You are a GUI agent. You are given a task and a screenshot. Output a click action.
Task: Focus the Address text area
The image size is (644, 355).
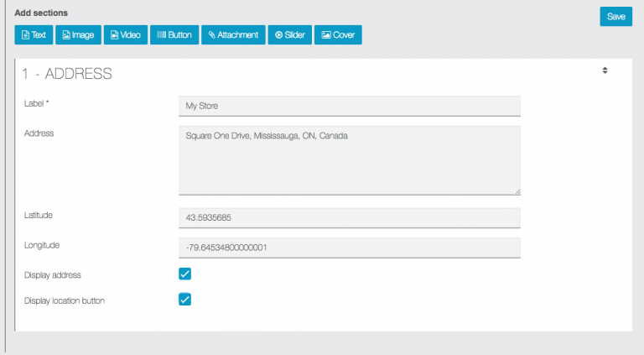tap(349, 160)
